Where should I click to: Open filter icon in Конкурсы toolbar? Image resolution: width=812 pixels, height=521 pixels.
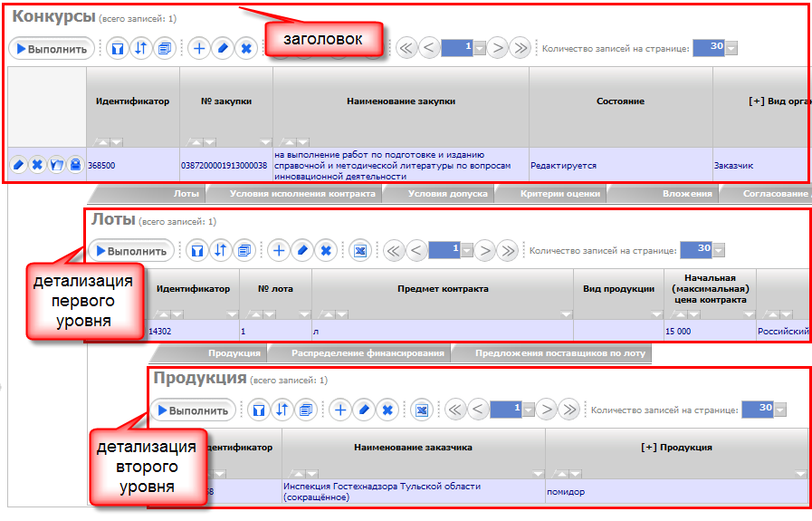point(118,48)
